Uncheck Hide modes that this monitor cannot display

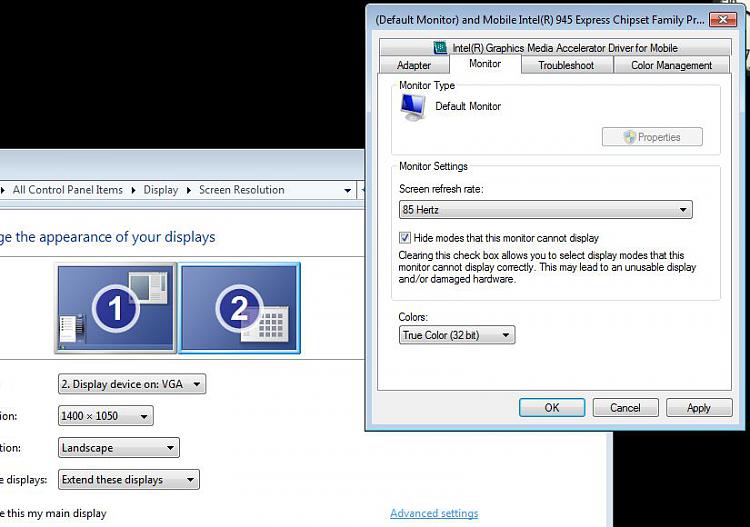tap(405, 238)
